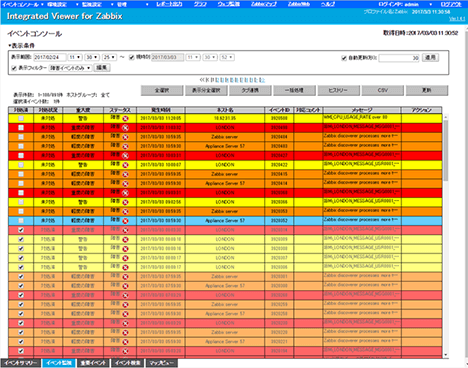
Task: Click failure icon for Zabbix server 09:59:35 row
Action: 125,175
